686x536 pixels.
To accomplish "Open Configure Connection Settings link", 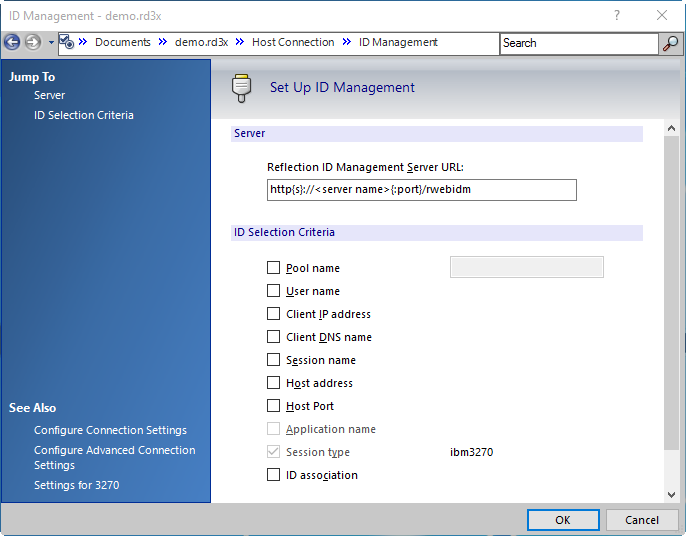I will point(110,430).
